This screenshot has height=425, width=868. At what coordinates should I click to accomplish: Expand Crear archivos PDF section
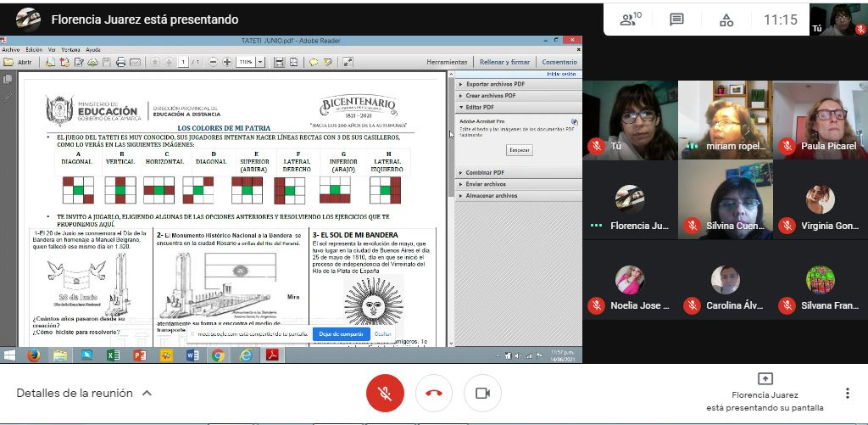[x=519, y=96]
